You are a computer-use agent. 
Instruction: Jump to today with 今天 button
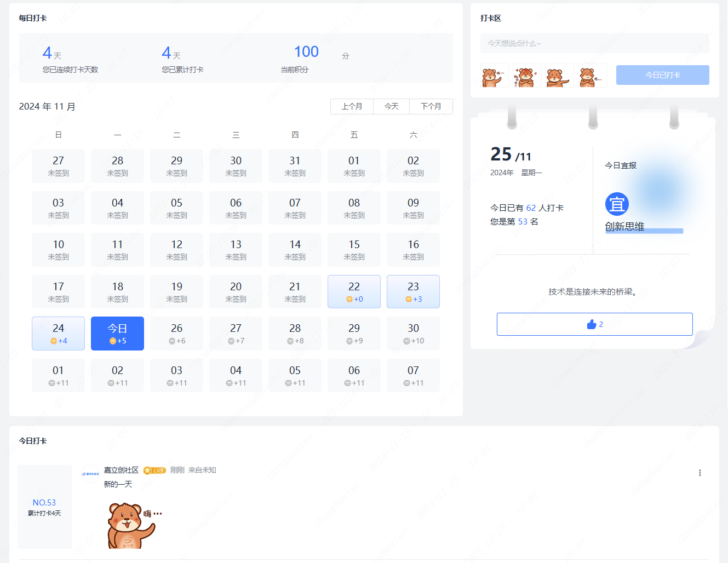(x=391, y=106)
